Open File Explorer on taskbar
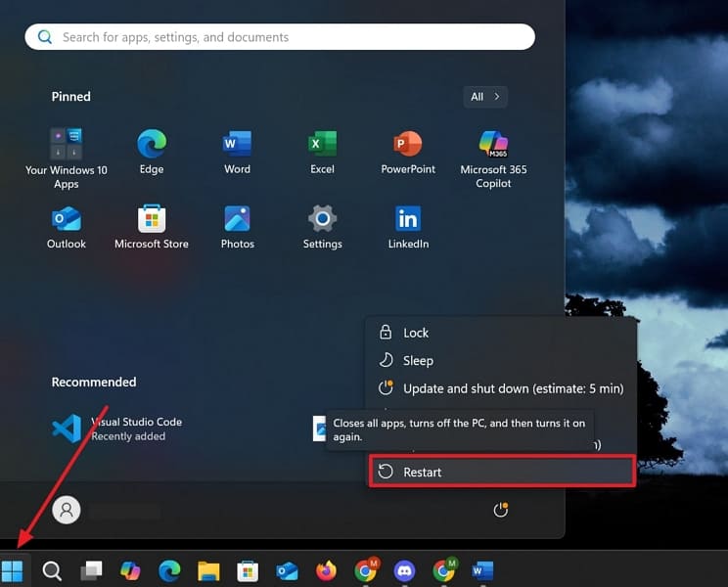 [x=208, y=570]
